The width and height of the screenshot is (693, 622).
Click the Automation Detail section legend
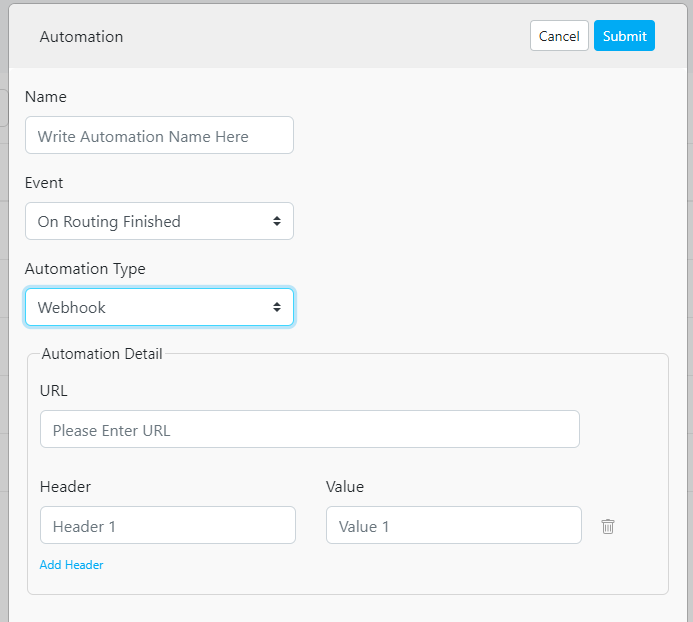[102, 353]
